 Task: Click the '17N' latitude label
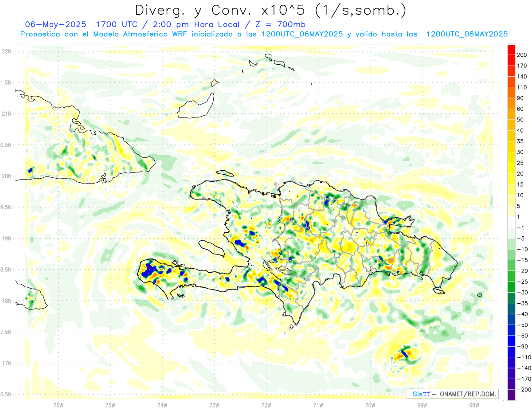[7, 363]
